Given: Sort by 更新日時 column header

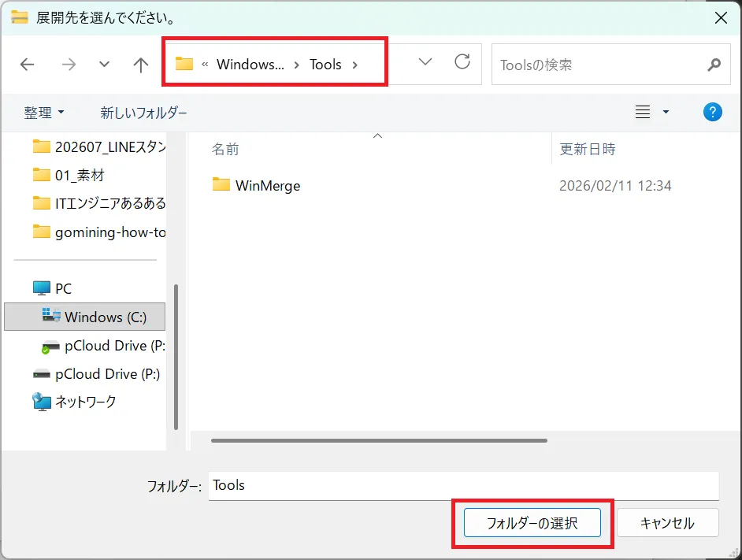Looking at the screenshot, I should pyautogui.click(x=588, y=149).
